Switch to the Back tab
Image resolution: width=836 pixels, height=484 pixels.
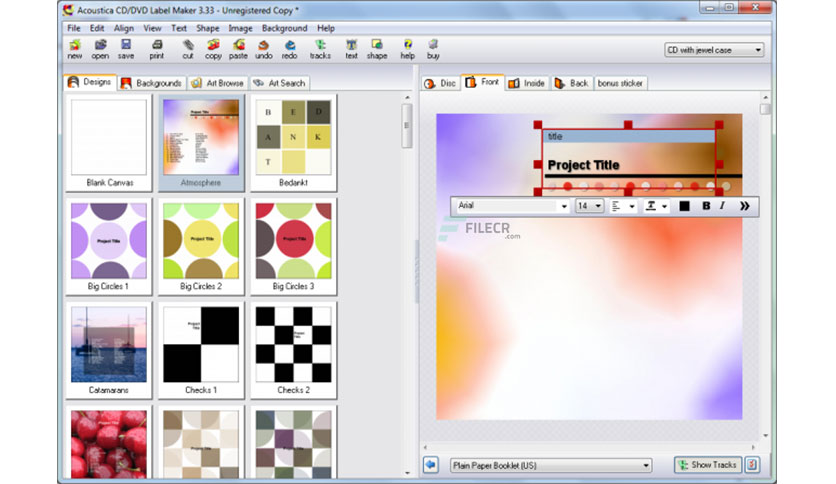tap(572, 83)
